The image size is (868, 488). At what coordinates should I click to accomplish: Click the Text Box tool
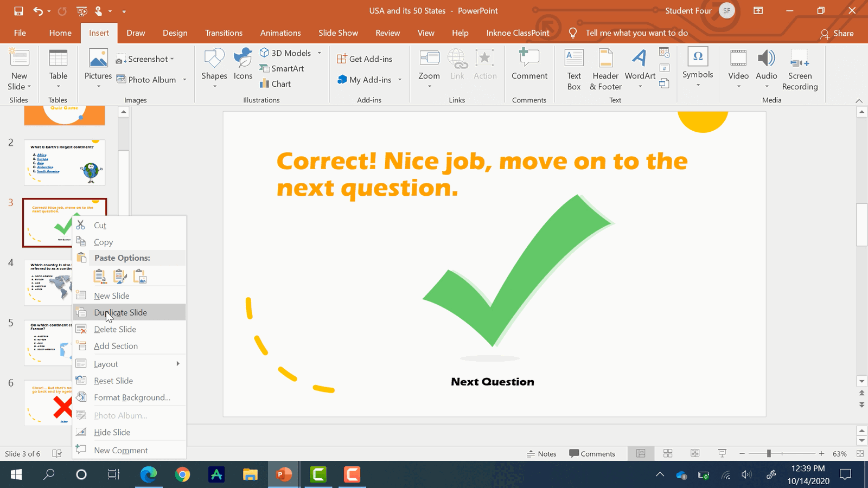pos(574,69)
